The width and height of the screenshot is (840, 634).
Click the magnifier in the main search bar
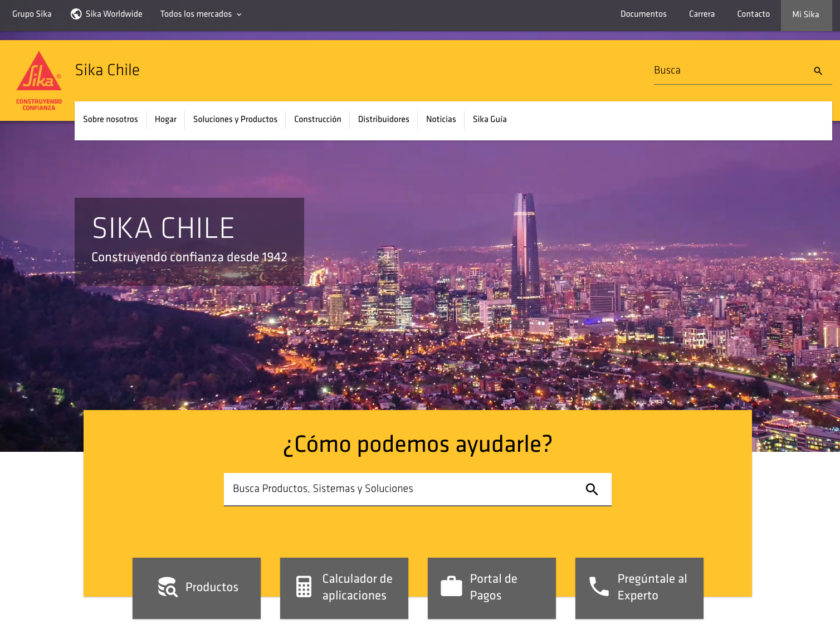click(592, 489)
